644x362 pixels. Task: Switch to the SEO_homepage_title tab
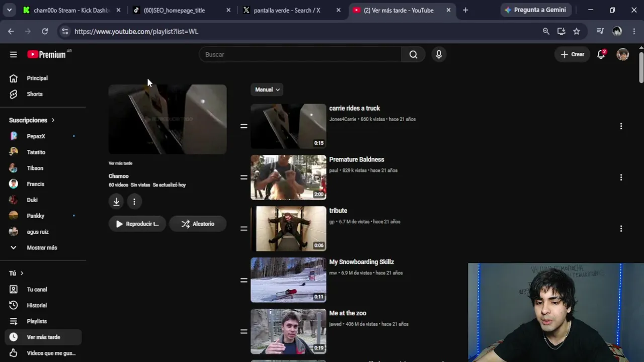tap(180, 10)
